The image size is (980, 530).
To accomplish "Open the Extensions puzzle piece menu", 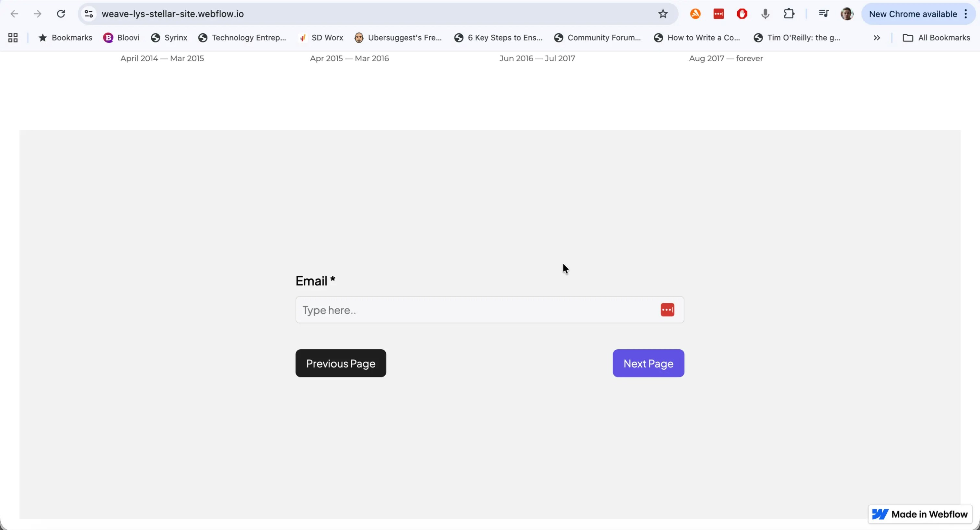I will pos(789,14).
